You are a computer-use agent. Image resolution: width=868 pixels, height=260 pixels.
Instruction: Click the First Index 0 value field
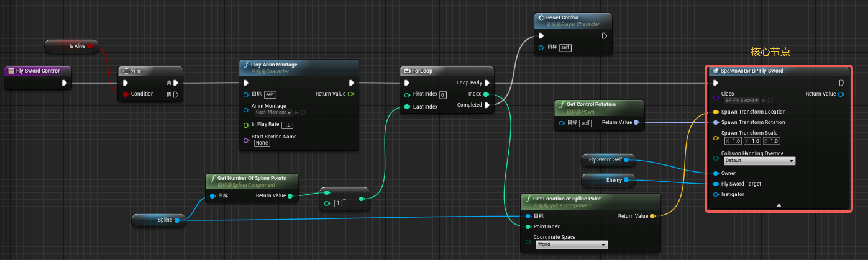(443, 95)
